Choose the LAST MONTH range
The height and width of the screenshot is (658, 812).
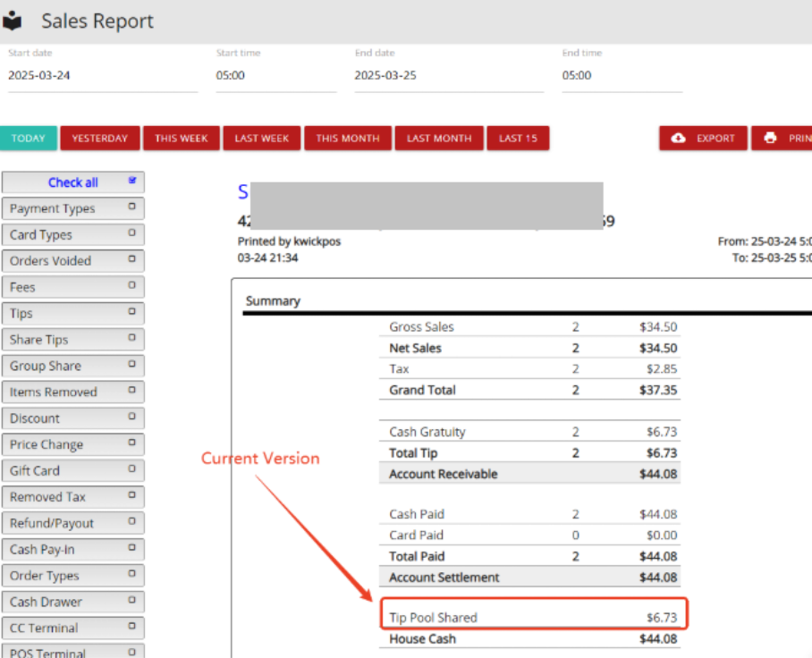click(x=439, y=139)
